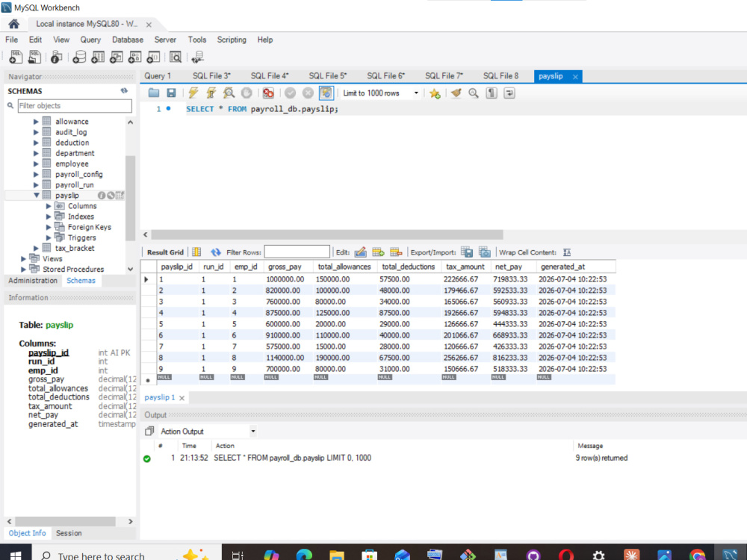The height and width of the screenshot is (560, 747).
Task: Rollback the transaction
Action: tap(308, 93)
